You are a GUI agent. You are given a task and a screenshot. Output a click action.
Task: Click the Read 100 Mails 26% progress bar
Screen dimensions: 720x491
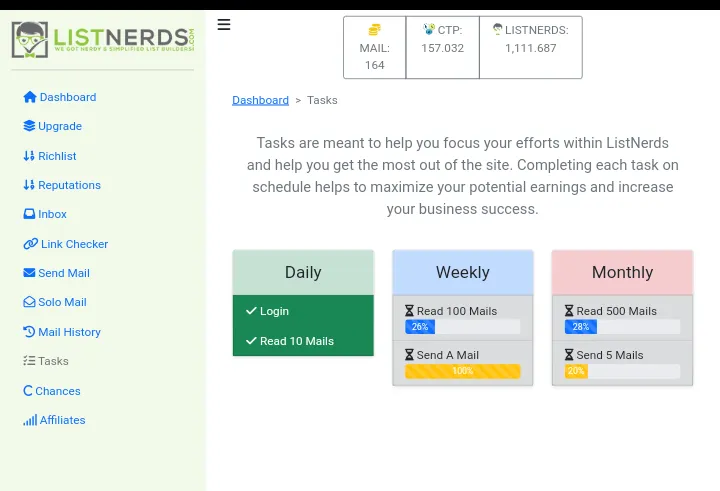click(462, 327)
